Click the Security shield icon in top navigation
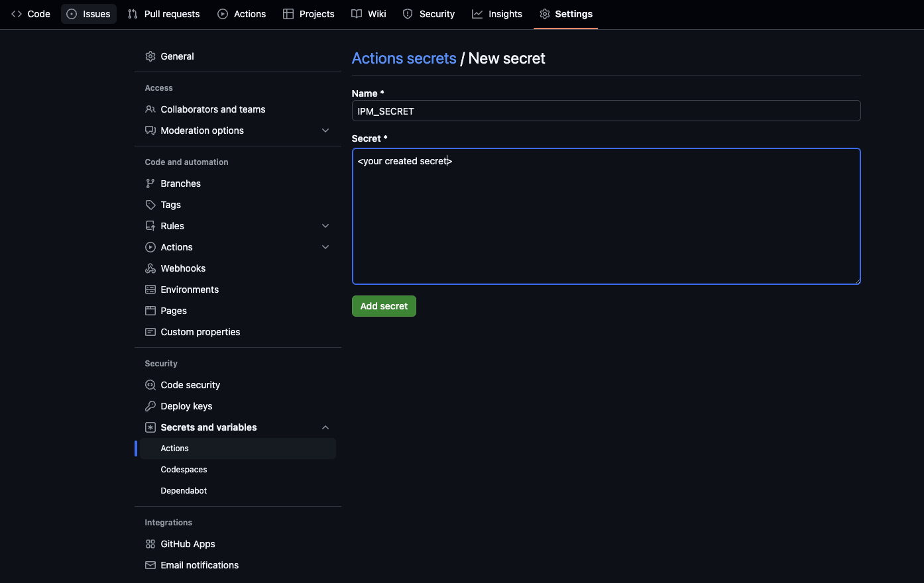 (x=408, y=14)
